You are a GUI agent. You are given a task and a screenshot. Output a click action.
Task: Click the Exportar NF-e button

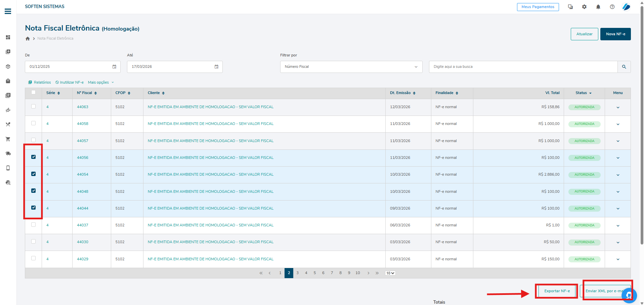click(557, 291)
